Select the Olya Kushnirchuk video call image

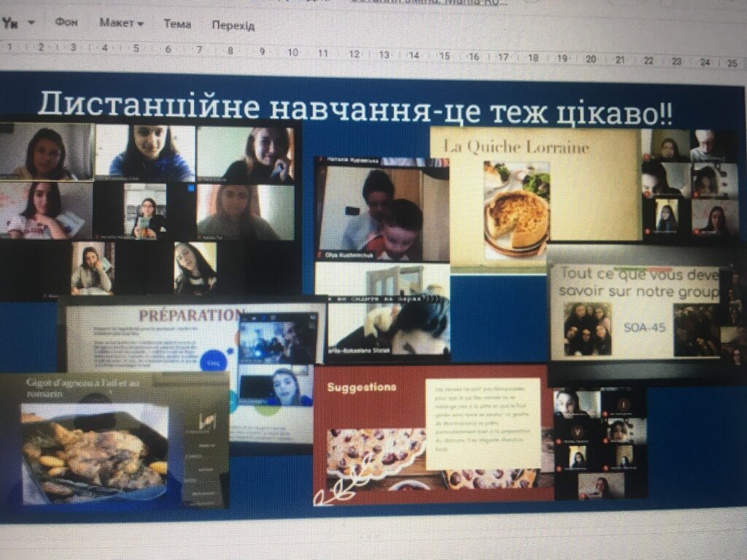click(x=382, y=208)
